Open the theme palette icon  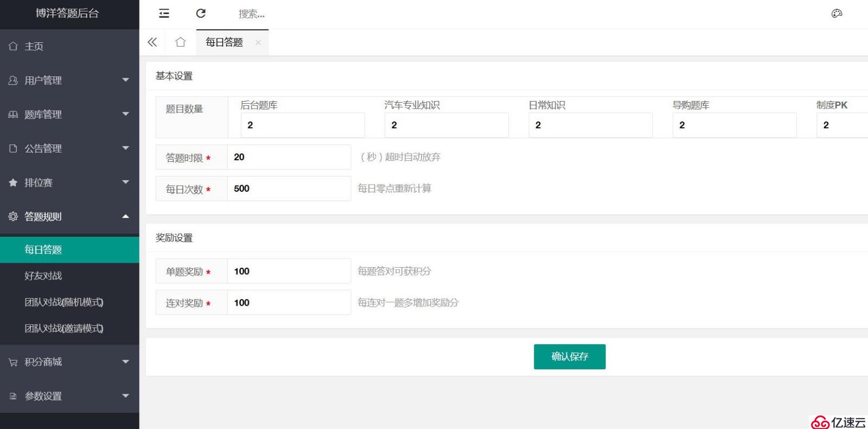pyautogui.click(x=837, y=14)
